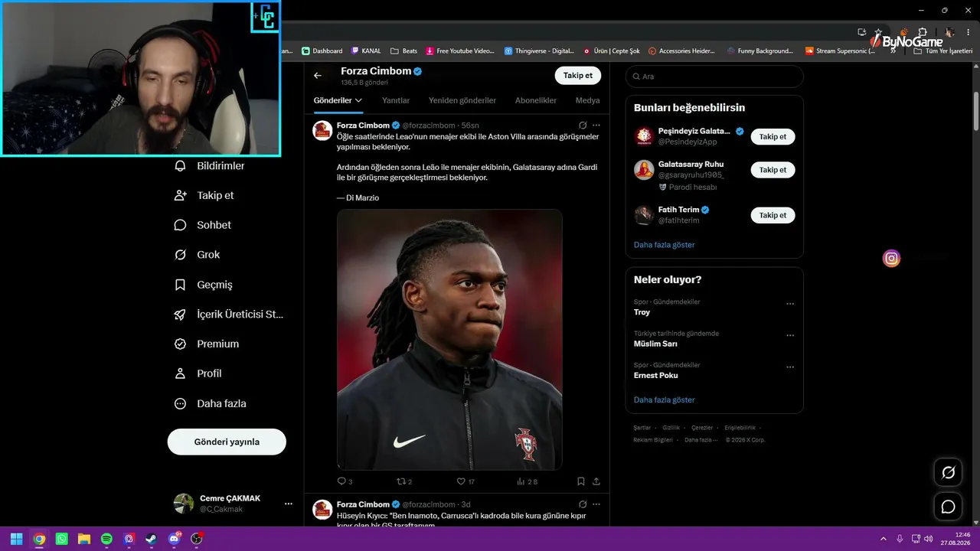
Task: Open Bildirimler in the sidebar
Action: [210, 166]
